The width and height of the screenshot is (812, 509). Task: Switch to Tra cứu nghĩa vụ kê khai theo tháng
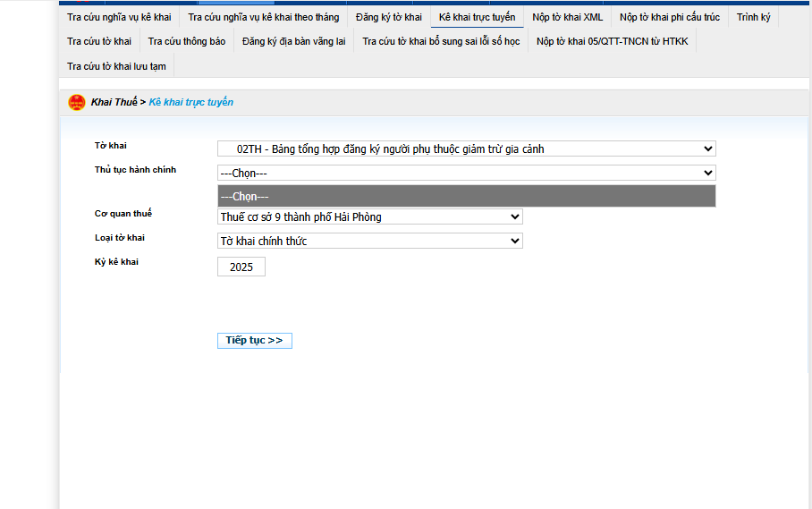(263, 17)
